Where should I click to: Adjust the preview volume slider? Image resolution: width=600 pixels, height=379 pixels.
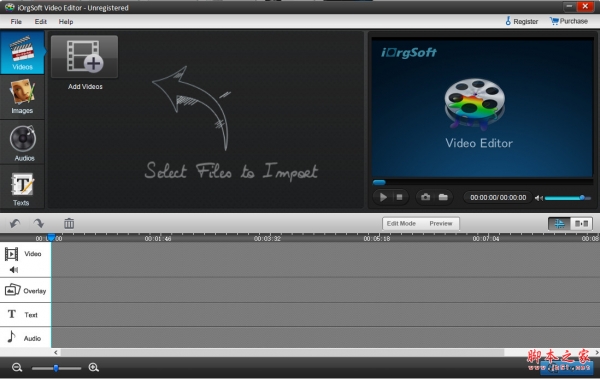(x=567, y=198)
